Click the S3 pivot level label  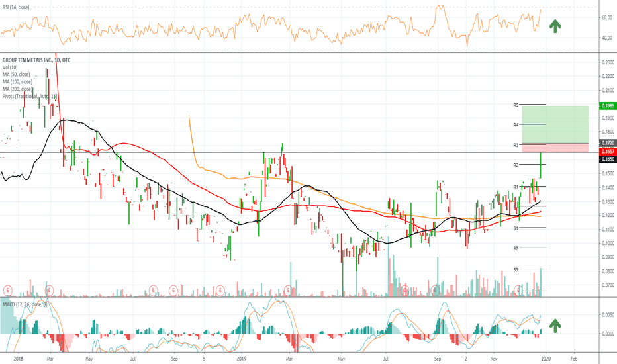(x=516, y=269)
